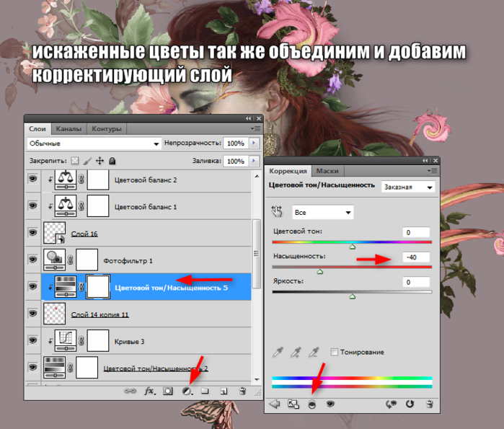Click Яркость value field

(x=416, y=282)
